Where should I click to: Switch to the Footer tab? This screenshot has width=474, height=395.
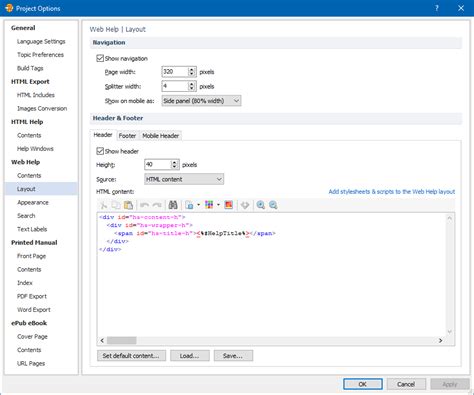[127, 136]
